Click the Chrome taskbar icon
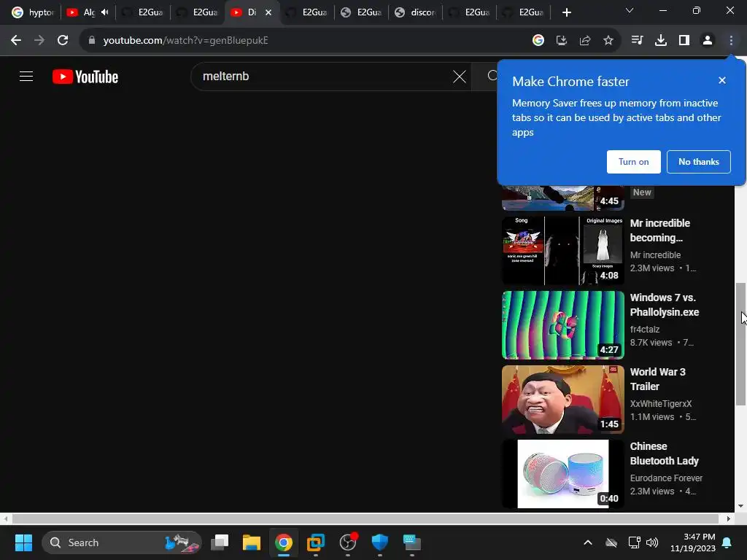The height and width of the screenshot is (560, 747). pos(284,542)
